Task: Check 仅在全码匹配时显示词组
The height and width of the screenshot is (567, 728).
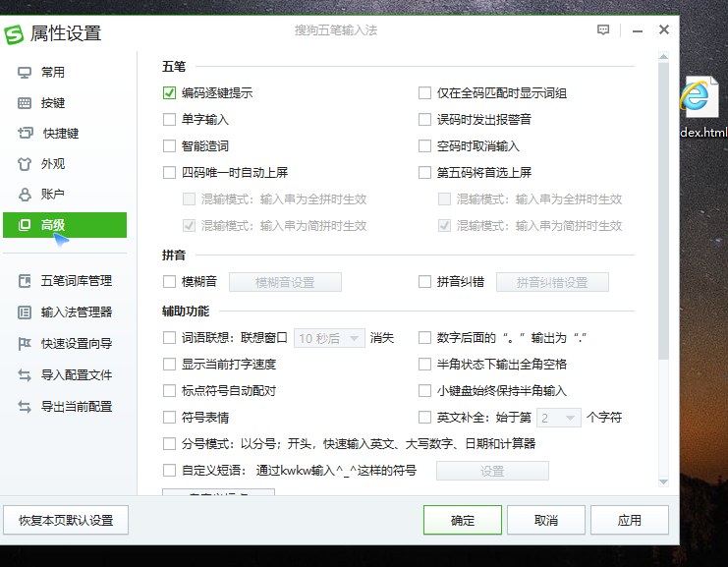Action: point(424,93)
